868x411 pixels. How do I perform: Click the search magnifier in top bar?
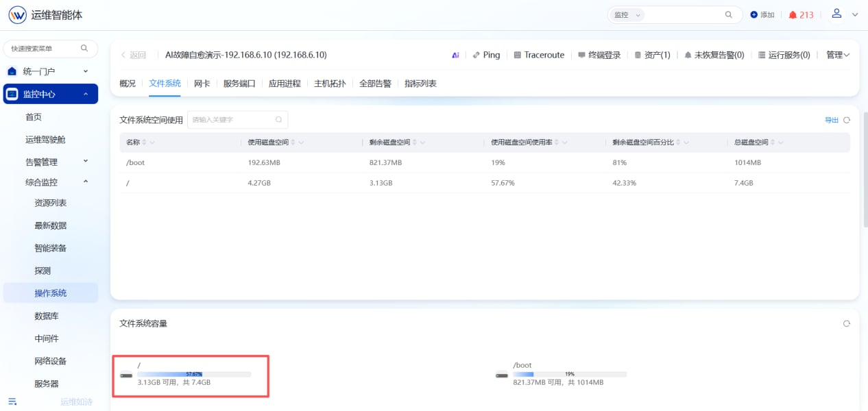(729, 14)
